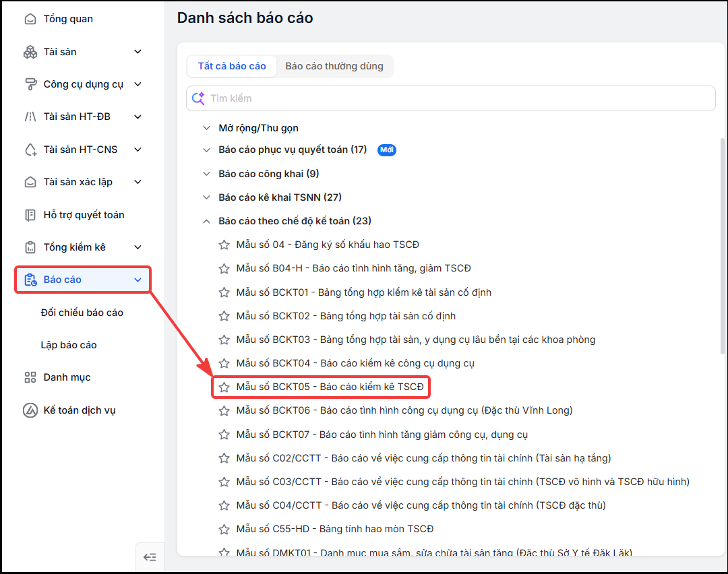
Task: Star Mẫu số C55-HD report
Action: tap(224, 529)
